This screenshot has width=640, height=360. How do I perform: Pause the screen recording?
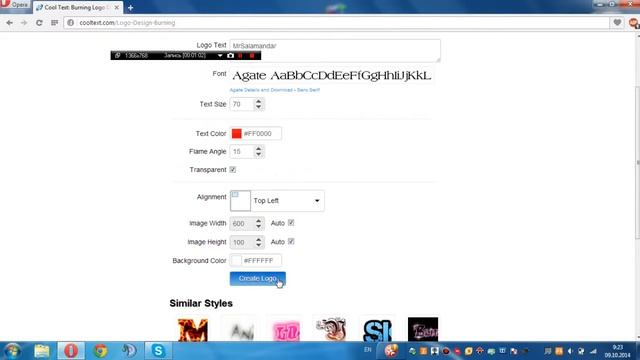point(240,56)
